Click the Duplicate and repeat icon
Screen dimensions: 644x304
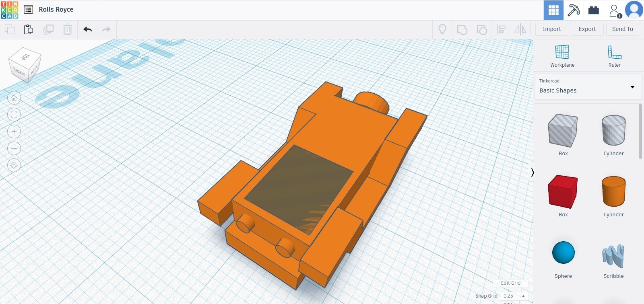pos(48,29)
